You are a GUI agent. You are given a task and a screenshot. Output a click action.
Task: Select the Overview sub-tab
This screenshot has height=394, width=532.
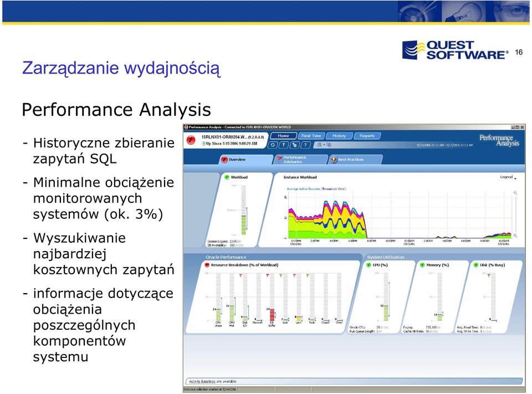click(245, 160)
